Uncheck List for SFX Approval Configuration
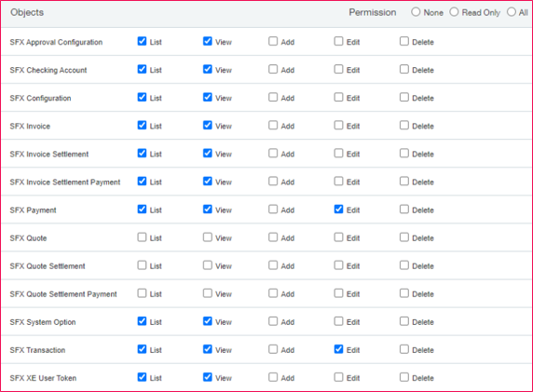 (x=142, y=41)
